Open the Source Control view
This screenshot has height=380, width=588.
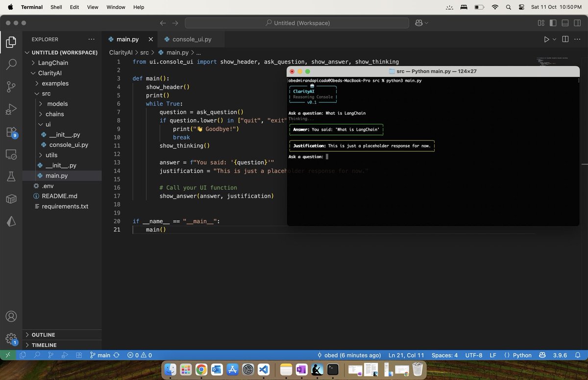[11, 87]
